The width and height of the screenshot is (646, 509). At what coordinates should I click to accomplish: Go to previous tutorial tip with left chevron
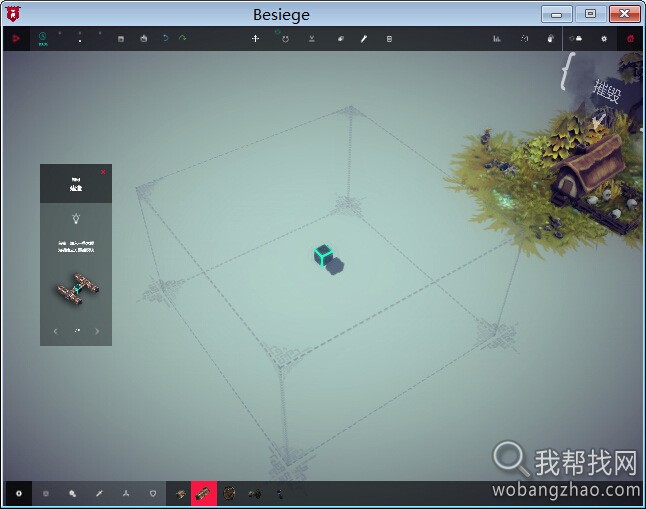[x=56, y=331]
